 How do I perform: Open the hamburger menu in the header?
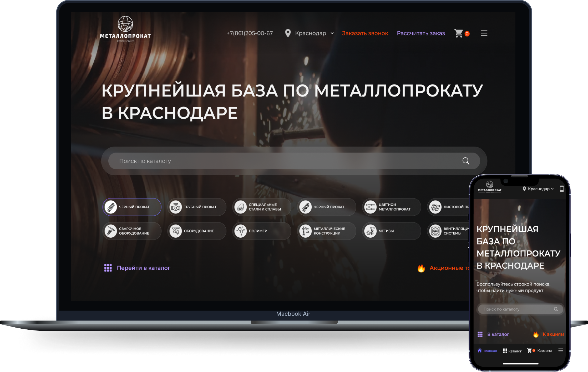point(484,33)
